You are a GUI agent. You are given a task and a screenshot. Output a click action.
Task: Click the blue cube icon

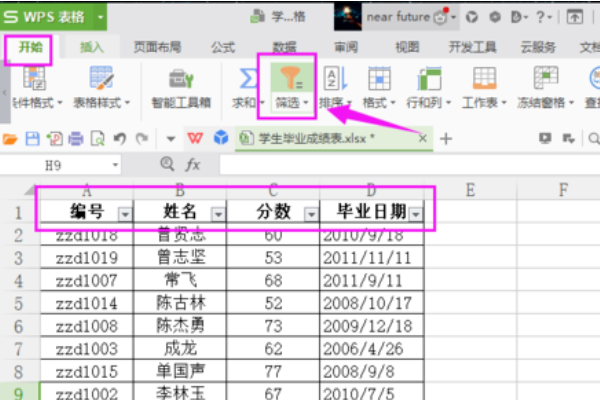pyautogui.click(x=221, y=137)
